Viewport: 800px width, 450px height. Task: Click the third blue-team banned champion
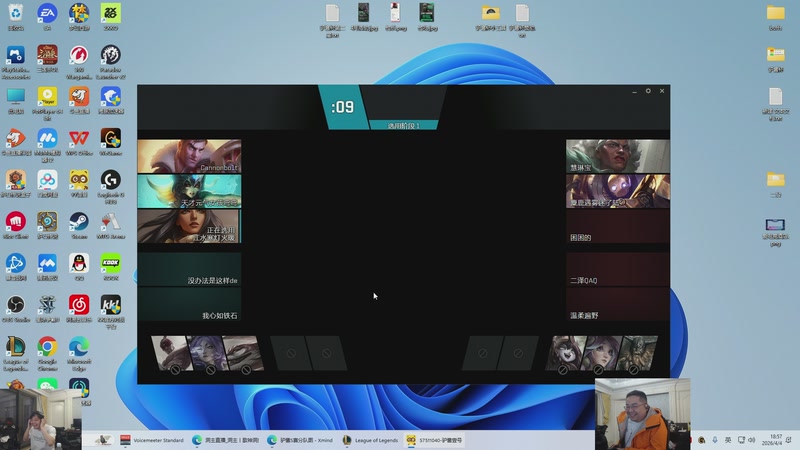[x=243, y=353]
